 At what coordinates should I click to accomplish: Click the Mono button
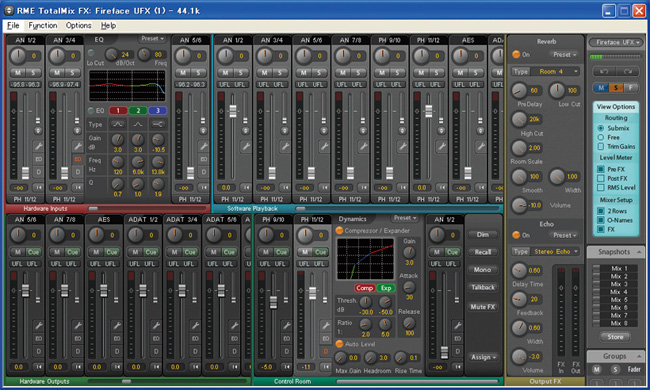483,269
